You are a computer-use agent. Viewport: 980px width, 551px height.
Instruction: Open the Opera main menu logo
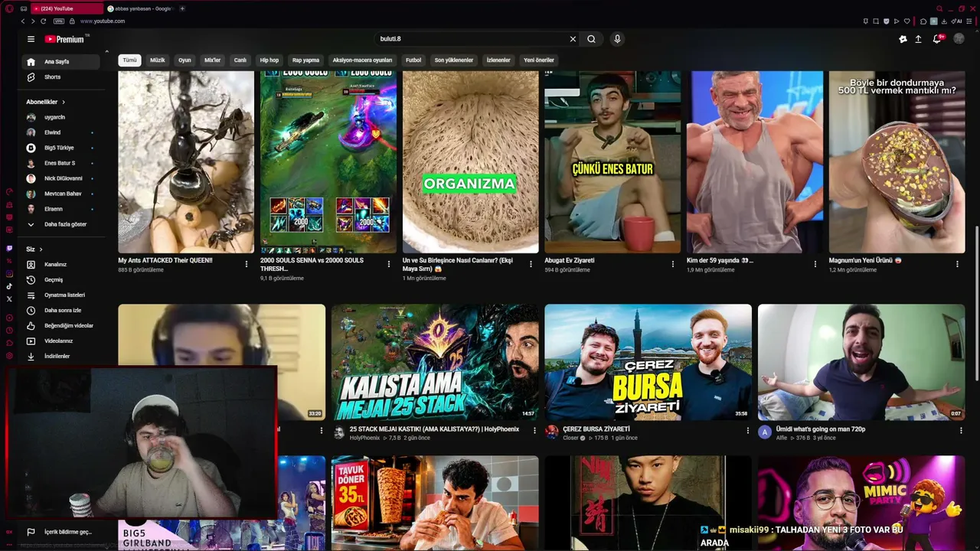(9, 8)
